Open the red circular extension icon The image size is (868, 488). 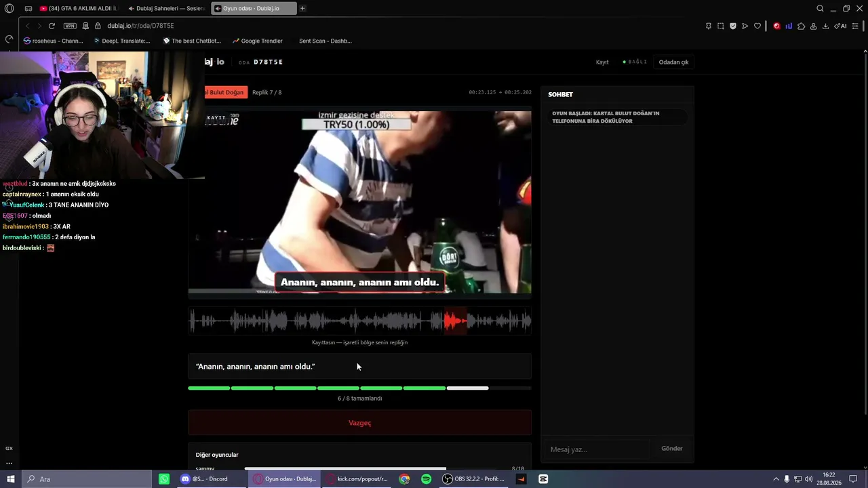pos(777,26)
